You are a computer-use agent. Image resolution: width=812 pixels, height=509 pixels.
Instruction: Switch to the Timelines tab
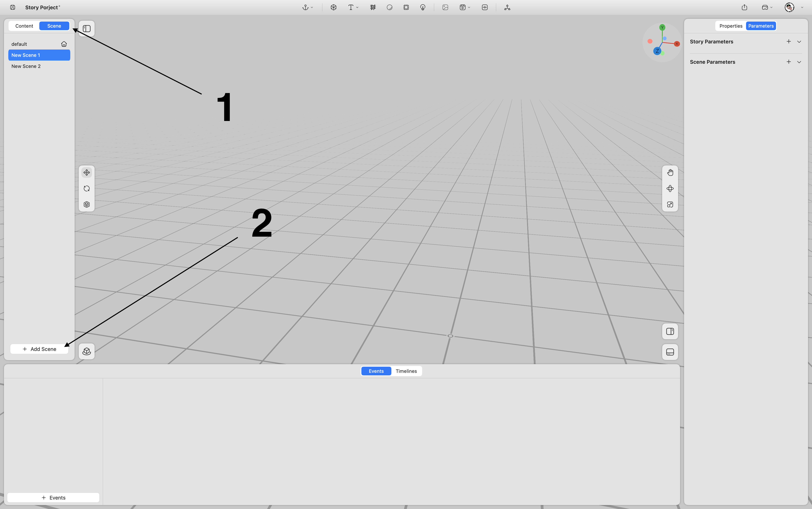pos(406,371)
